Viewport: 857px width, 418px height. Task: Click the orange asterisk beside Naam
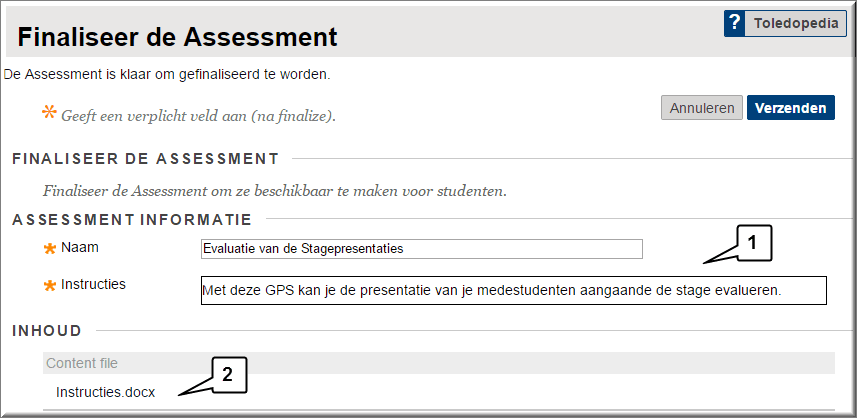(x=50, y=249)
